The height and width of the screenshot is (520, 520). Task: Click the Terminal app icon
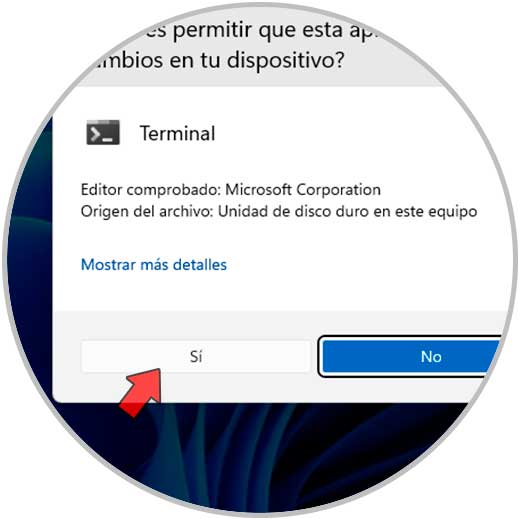[x=103, y=132]
